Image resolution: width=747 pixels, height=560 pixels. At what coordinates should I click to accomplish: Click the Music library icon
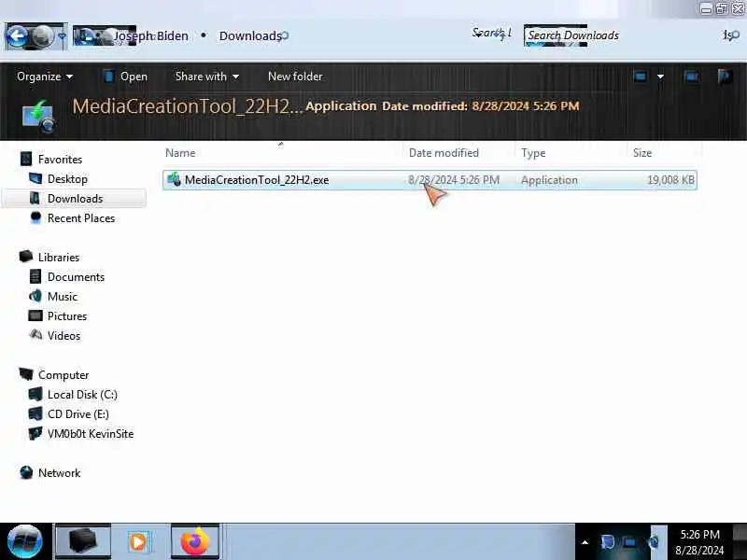pyautogui.click(x=35, y=296)
